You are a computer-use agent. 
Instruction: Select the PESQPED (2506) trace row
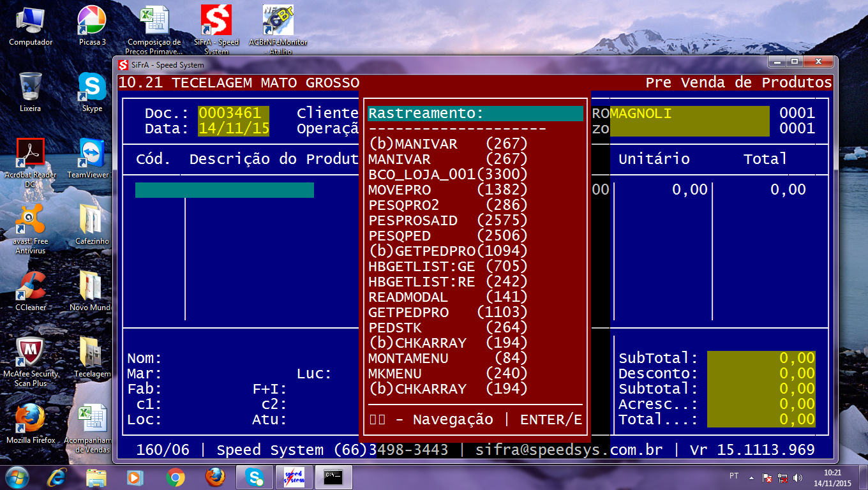coord(448,236)
